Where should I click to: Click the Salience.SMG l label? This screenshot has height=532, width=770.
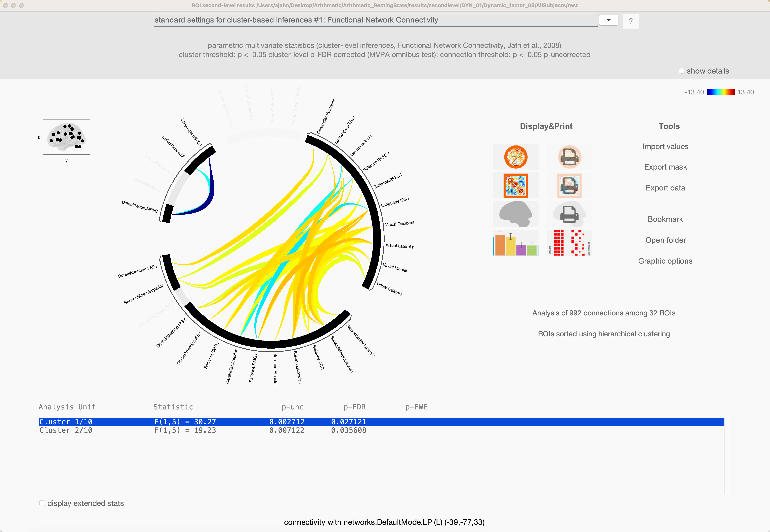point(253,368)
